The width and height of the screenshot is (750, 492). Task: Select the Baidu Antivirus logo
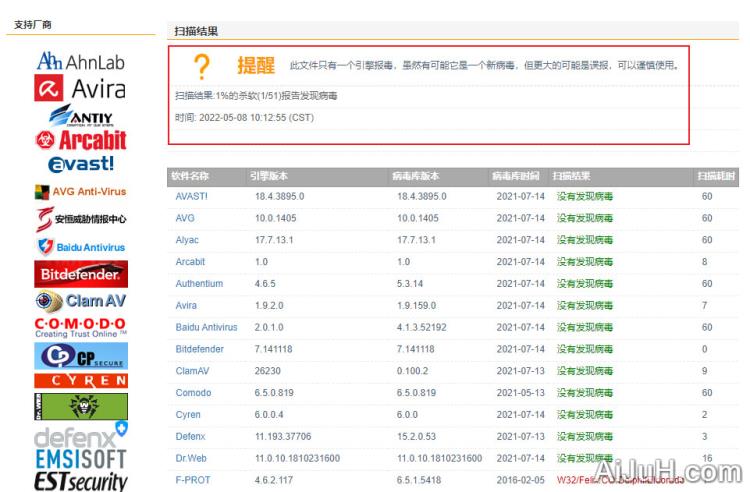click(x=81, y=247)
